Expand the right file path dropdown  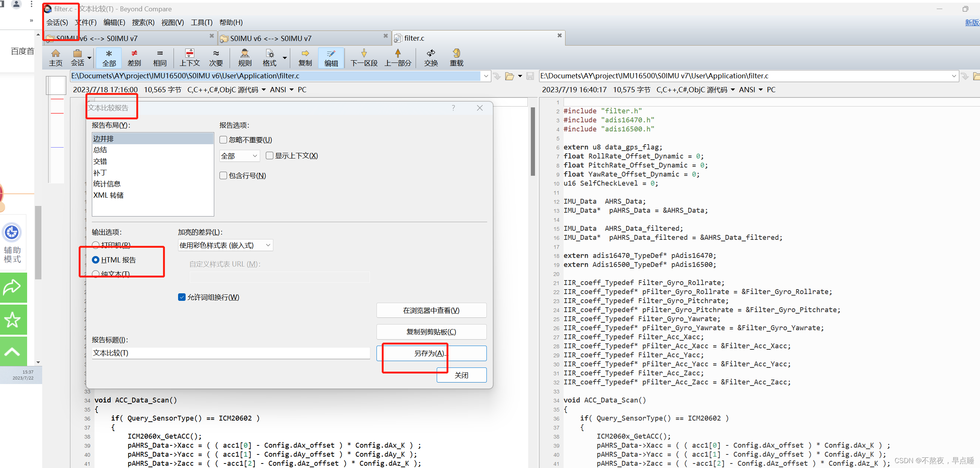click(x=954, y=76)
